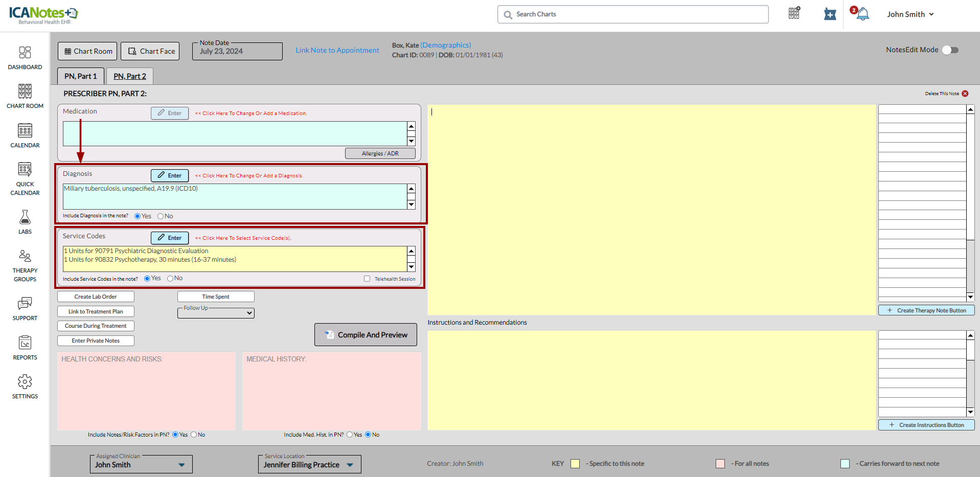
Task: Switch to the PN, Part 1 tab
Action: pyautogui.click(x=80, y=76)
